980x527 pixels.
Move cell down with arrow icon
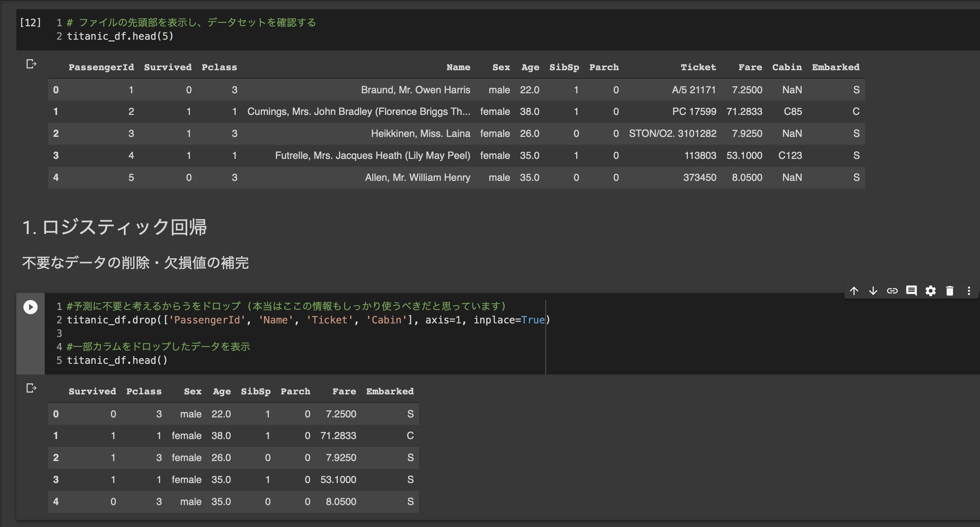(x=873, y=291)
